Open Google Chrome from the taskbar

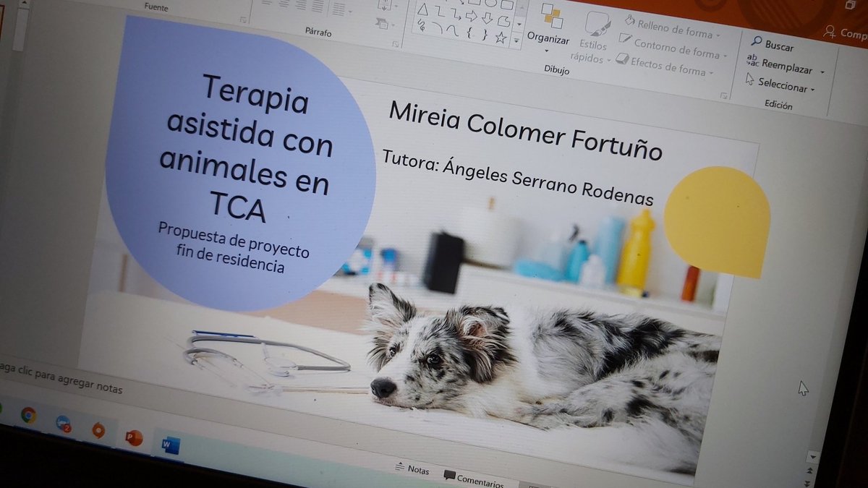click(x=28, y=415)
